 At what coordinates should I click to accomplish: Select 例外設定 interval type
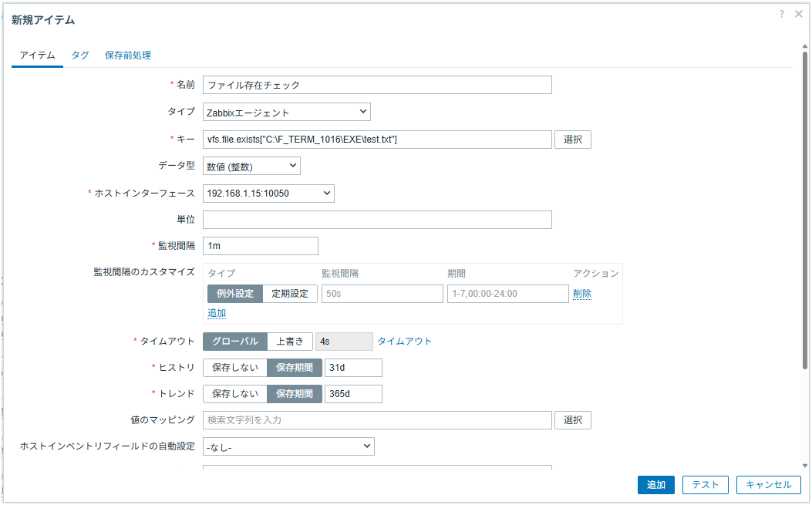[235, 294]
